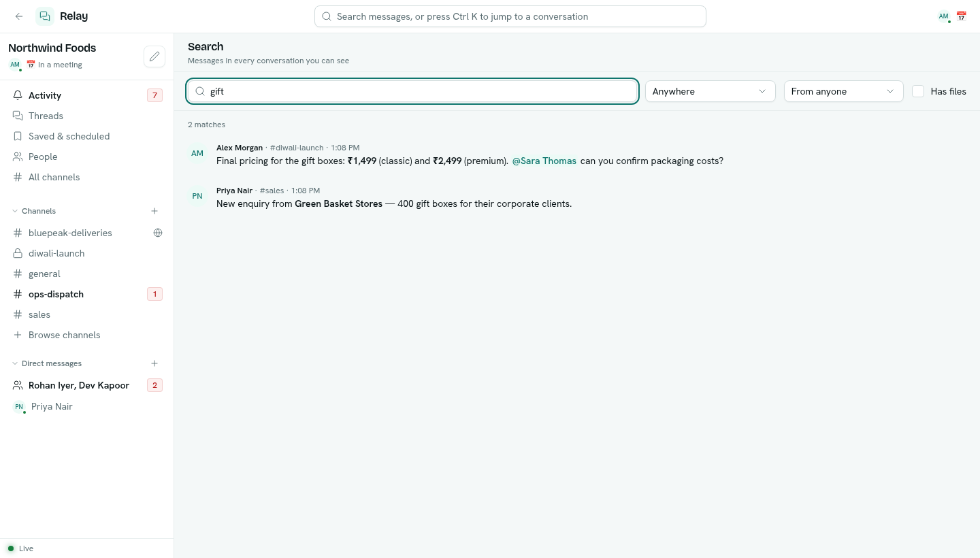
Task: Focus the global search messages bar
Action: [510, 16]
